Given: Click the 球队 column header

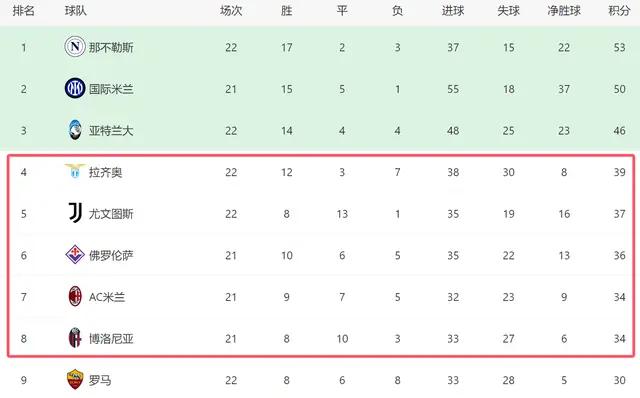Looking at the screenshot, I should (x=76, y=11).
